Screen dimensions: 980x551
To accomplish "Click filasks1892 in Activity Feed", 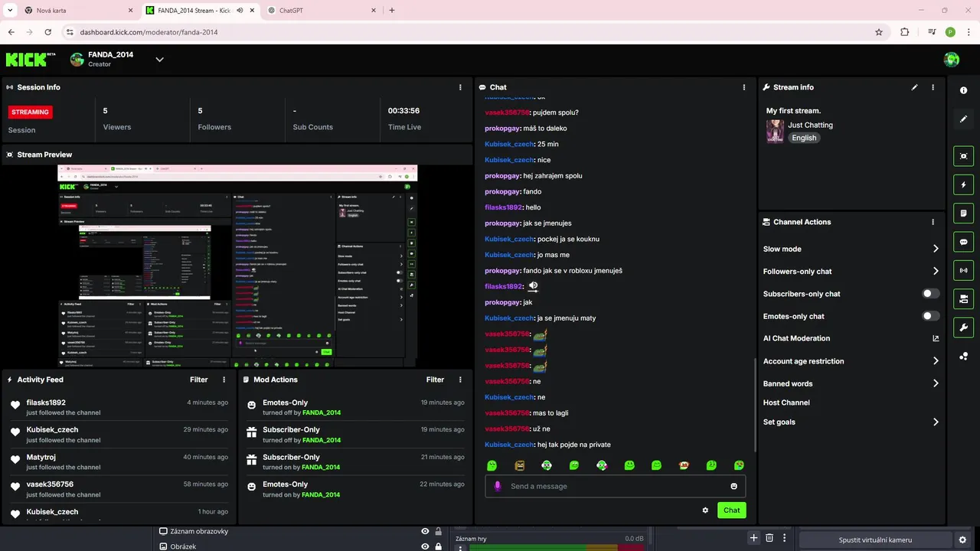I will (46, 403).
